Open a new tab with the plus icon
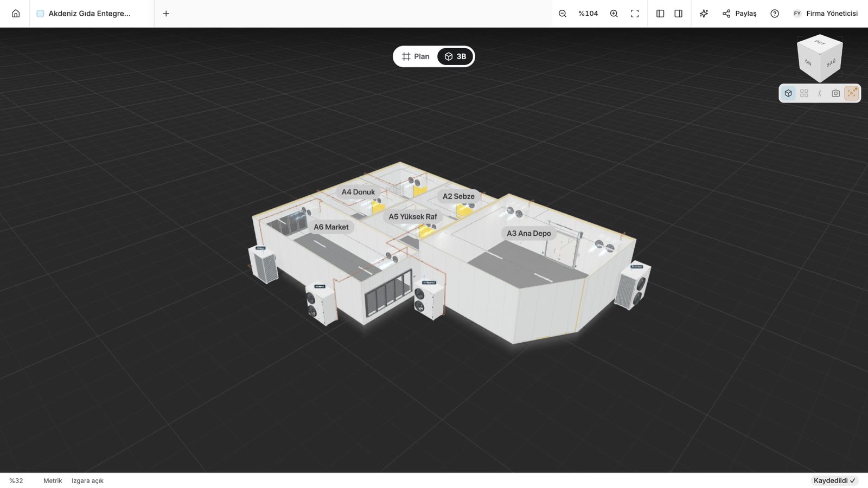The image size is (868, 488). 166,14
